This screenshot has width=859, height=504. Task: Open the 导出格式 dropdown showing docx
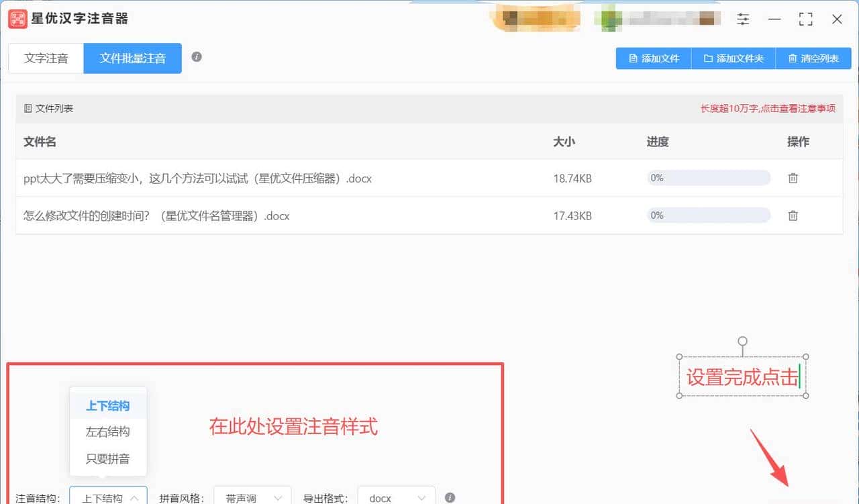coord(396,498)
